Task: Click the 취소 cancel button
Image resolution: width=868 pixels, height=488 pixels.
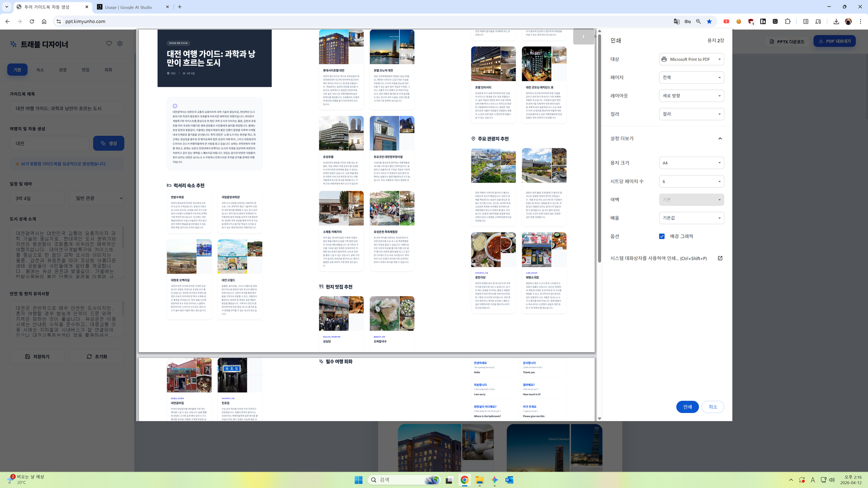Action: coord(713,407)
